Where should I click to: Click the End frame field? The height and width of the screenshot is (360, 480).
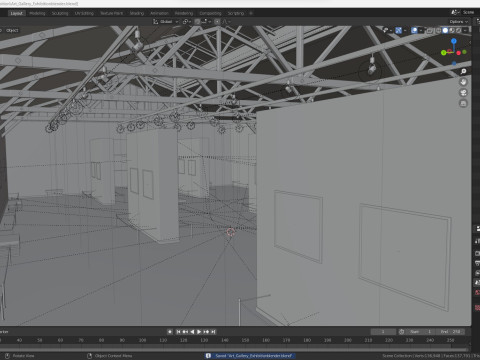click(x=451, y=332)
